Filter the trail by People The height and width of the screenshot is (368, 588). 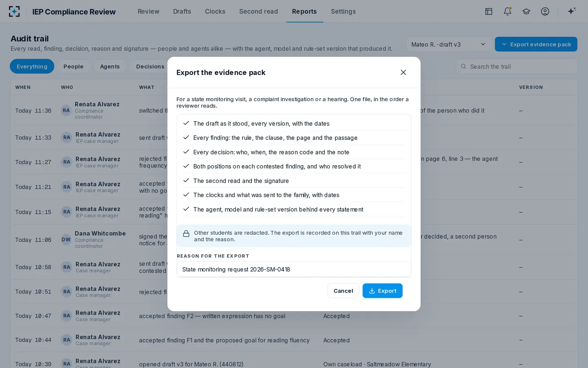click(73, 66)
